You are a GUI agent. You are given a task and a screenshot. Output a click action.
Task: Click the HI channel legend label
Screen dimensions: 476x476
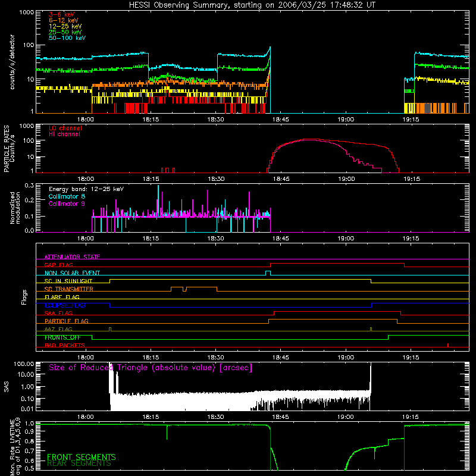(64, 134)
